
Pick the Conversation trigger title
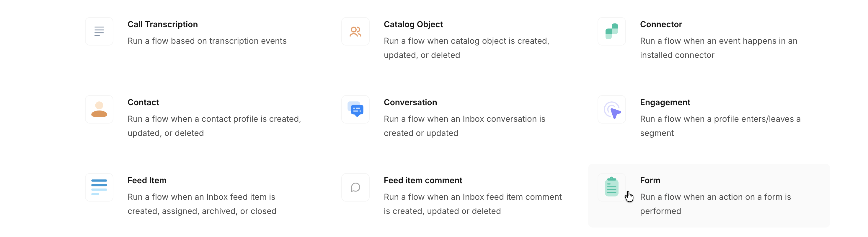tap(410, 102)
